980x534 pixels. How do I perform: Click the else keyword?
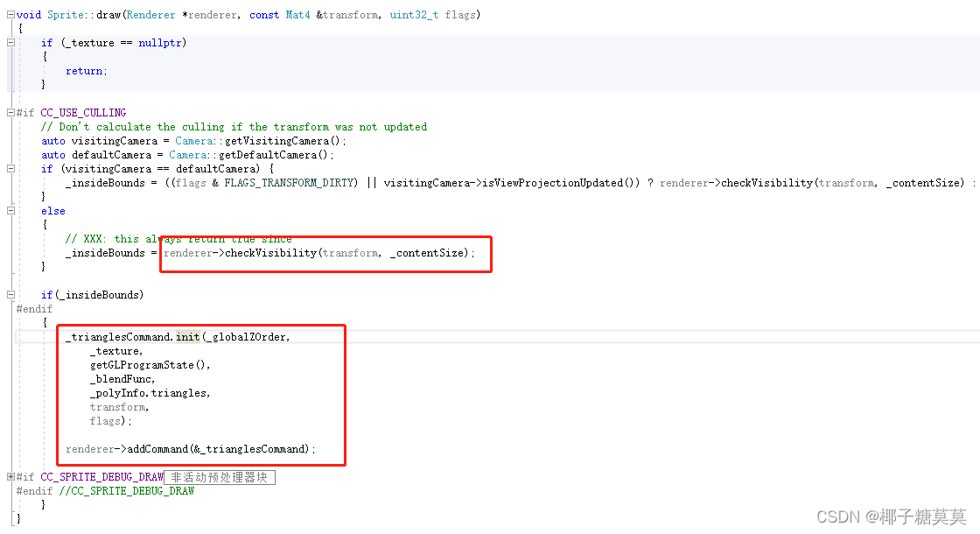point(53,211)
